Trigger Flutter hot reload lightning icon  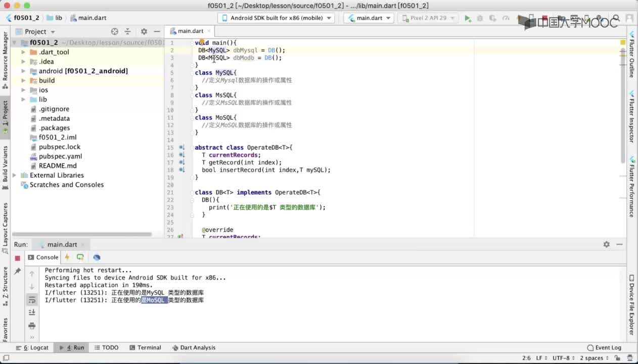[x=67, y=257]
